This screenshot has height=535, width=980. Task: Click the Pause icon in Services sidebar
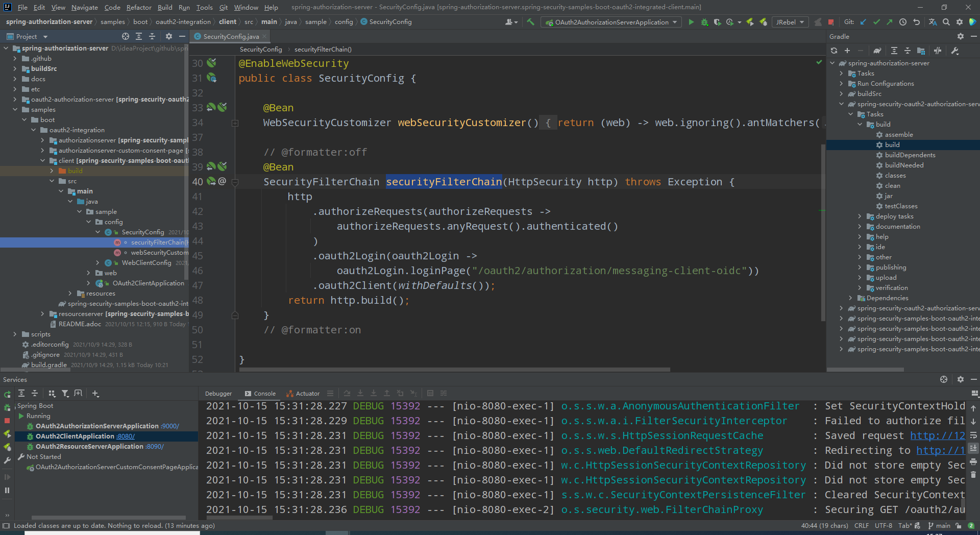[7, 490]
